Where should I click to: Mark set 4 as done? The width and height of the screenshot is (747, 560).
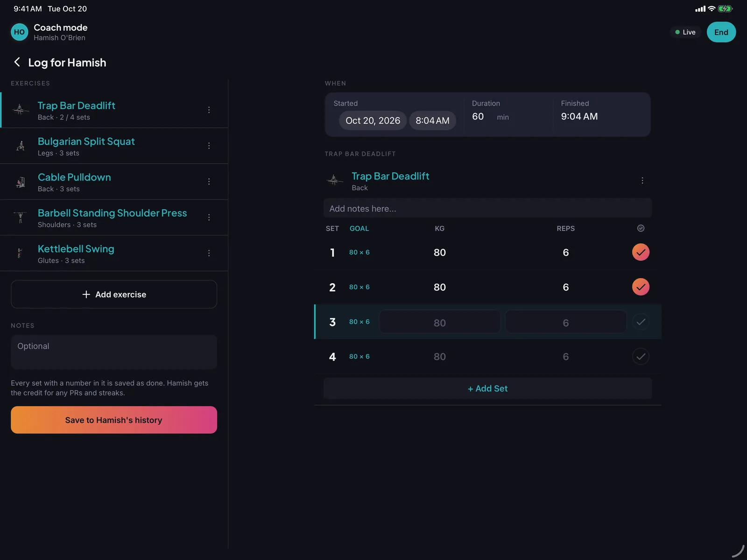(x=641, y=357)
